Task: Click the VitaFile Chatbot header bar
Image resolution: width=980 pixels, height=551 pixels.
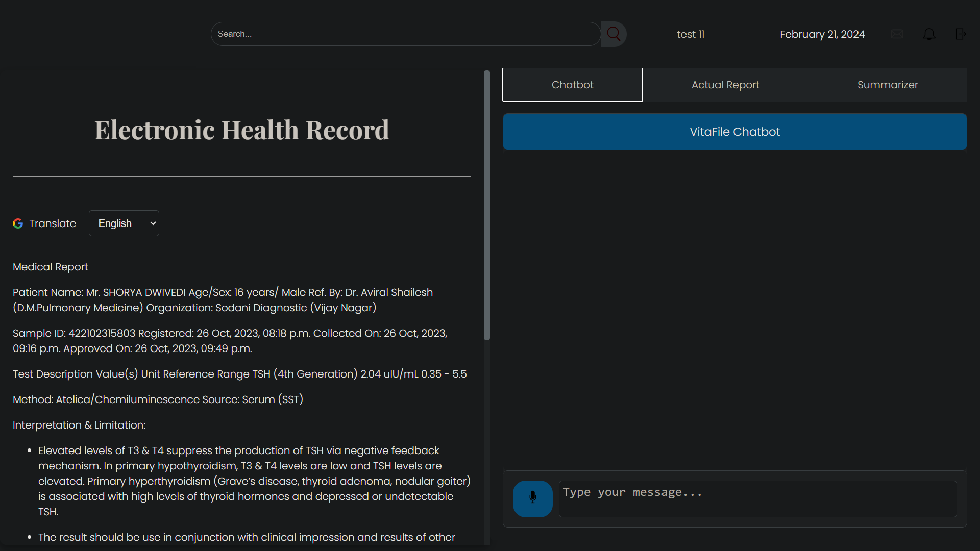Action: tap(734, 132)
